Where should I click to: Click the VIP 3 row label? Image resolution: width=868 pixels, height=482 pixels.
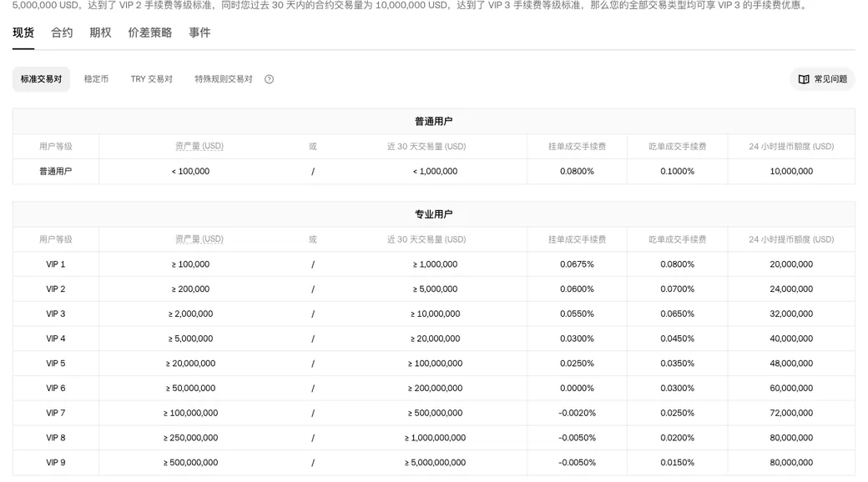[55, 314]
